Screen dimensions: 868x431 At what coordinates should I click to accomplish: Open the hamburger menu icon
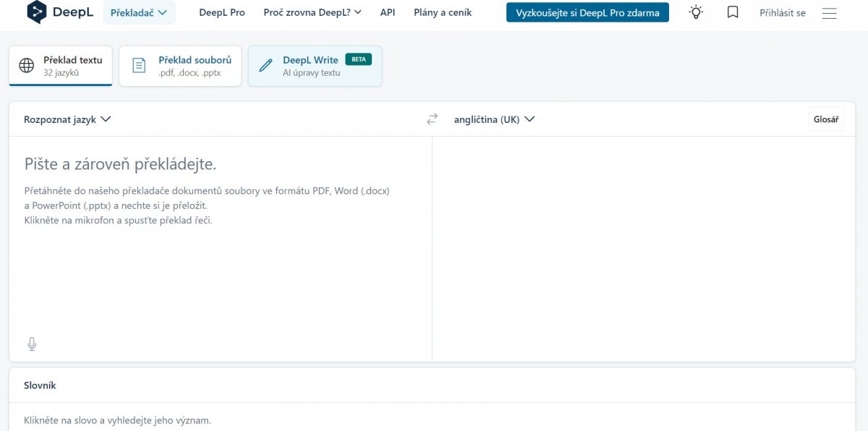830,13
